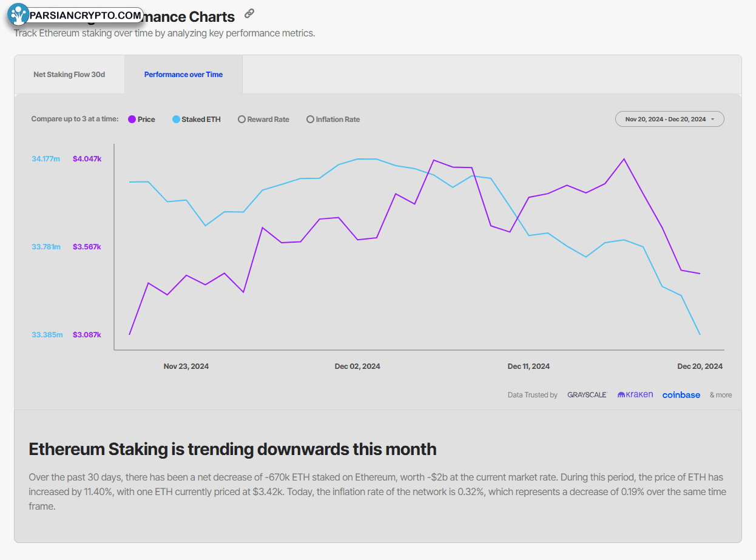
Task: Click the Coinbase logo
Action: [681, 395]
